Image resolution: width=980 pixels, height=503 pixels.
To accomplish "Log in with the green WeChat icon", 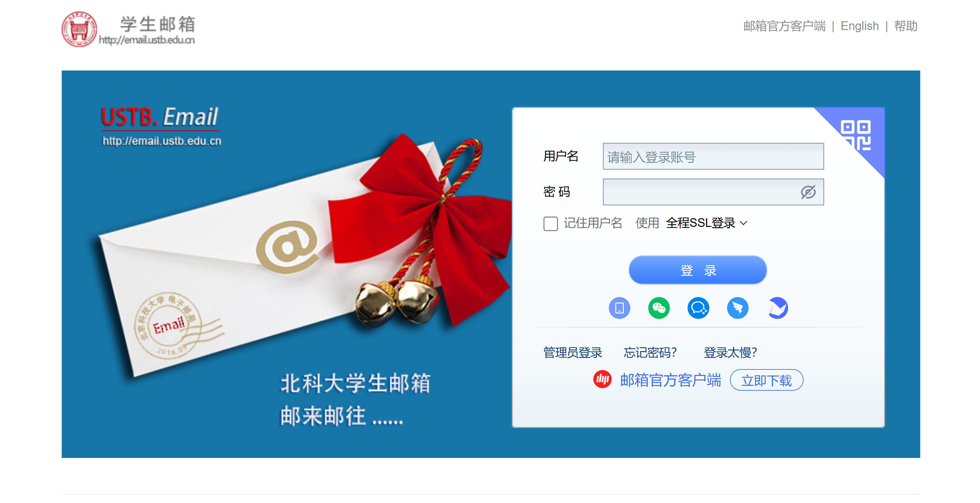I will [659, 308].
